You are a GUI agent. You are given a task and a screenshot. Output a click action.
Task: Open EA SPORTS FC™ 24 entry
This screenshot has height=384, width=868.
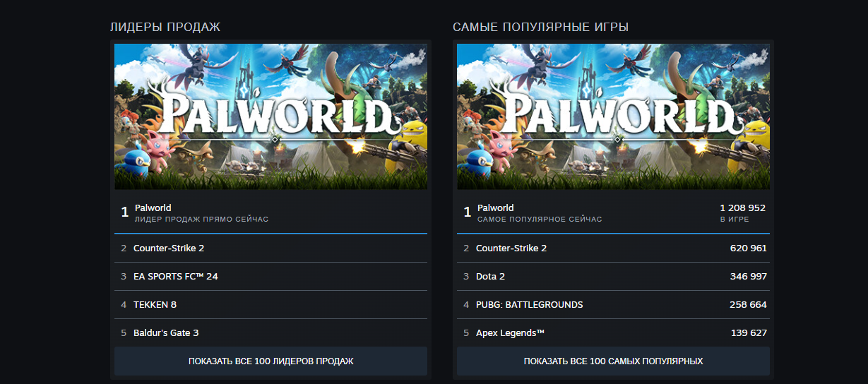pyautogui.click(x=270, y=277)
